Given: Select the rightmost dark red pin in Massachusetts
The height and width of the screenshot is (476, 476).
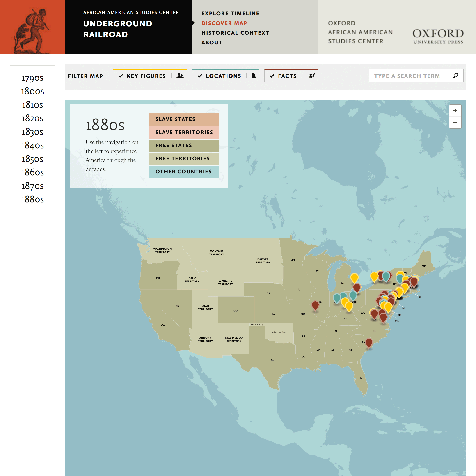Looking at the screenshot, I should point(414,282).
